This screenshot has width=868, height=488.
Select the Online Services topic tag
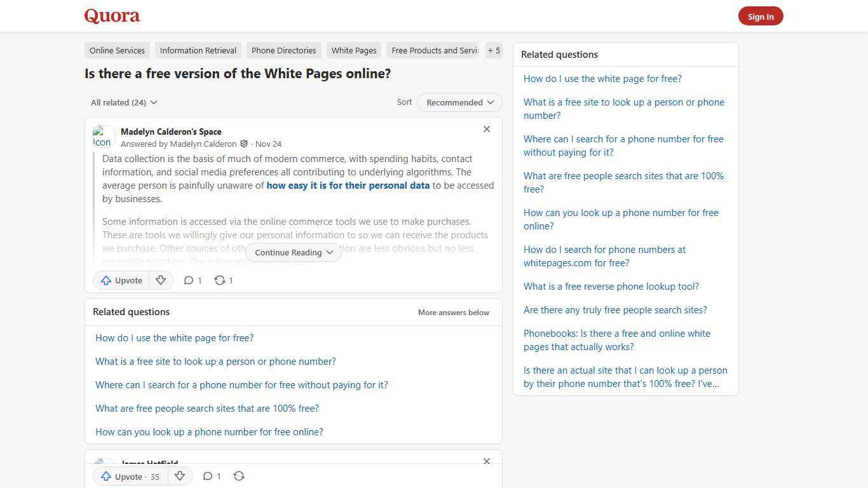tap(117, 50)
